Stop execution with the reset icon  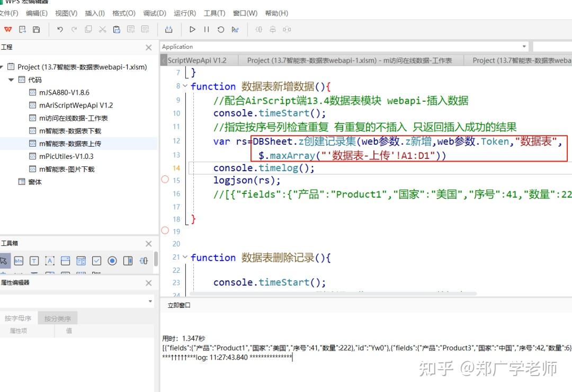pos(221,30)
